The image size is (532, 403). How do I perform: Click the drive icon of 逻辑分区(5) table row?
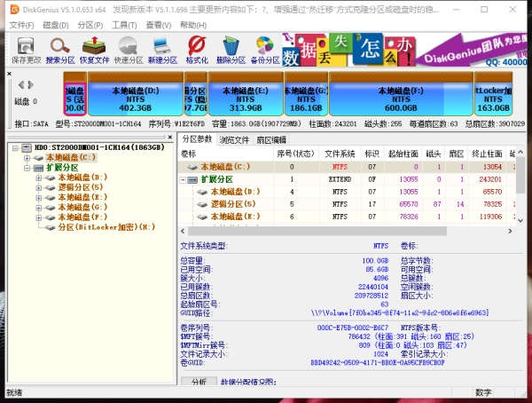pos(202,204)
